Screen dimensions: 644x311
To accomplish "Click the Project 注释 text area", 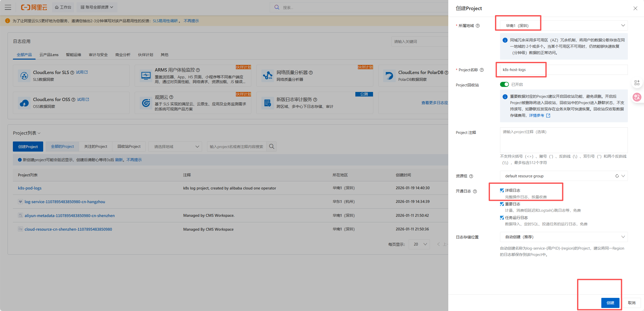I will coord(563,140).
